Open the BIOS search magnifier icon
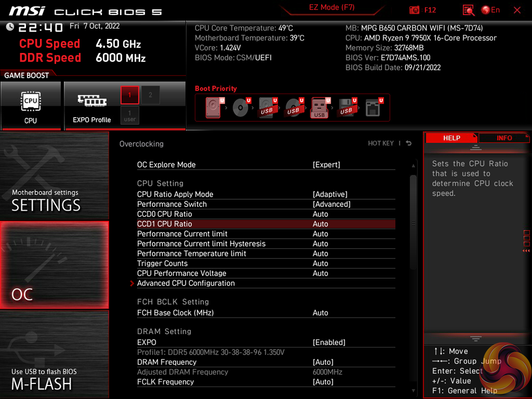The image size is (532, 399). (468, 10)
